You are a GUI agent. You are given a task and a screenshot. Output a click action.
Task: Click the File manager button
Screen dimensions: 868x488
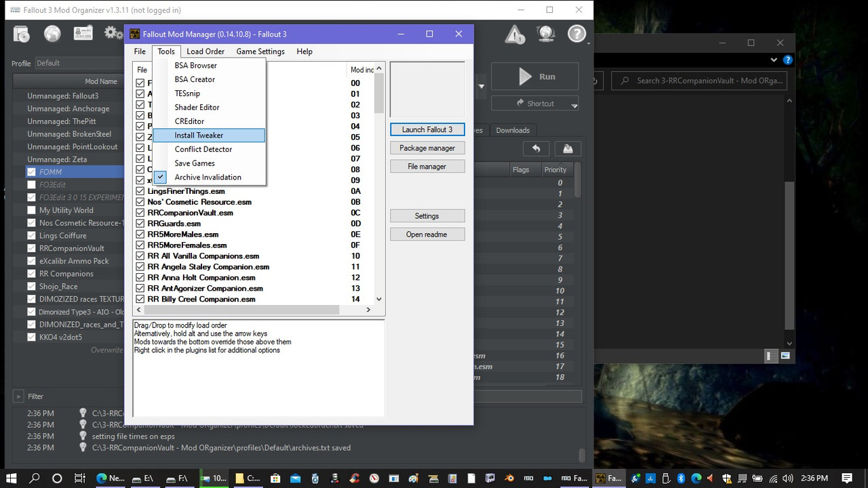coord(427,166)
